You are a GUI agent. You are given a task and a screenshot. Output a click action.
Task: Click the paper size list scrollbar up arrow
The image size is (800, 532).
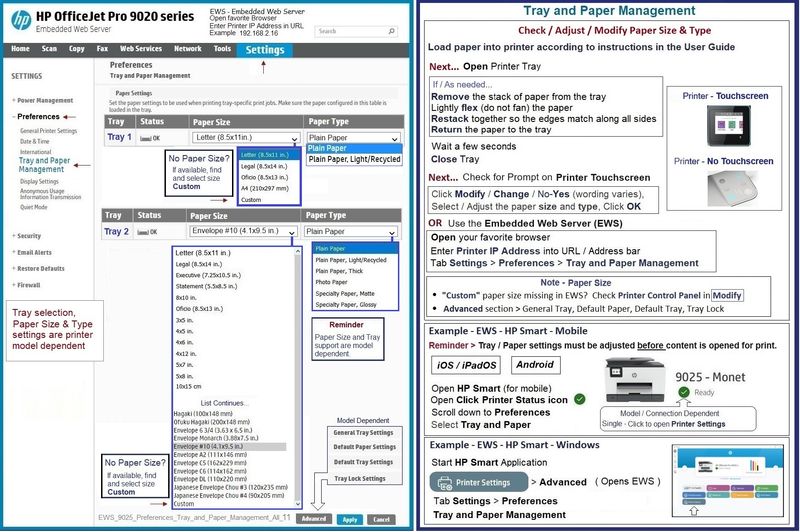[x=298, y=252]
